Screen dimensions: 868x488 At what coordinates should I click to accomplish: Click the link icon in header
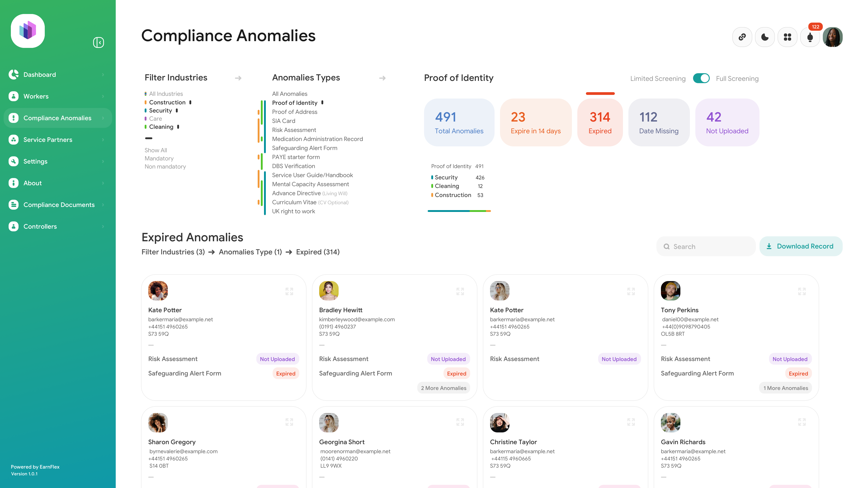pos(742,37)
